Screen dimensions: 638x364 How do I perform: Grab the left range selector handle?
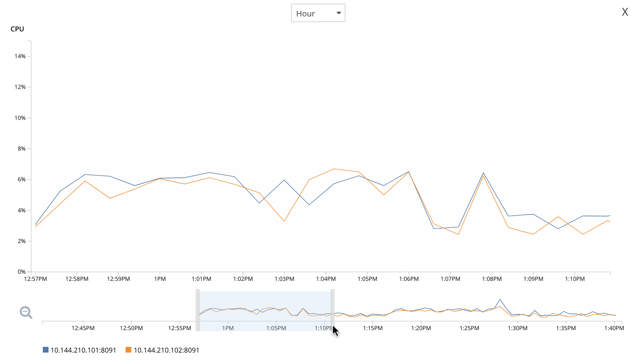(198, 310)
